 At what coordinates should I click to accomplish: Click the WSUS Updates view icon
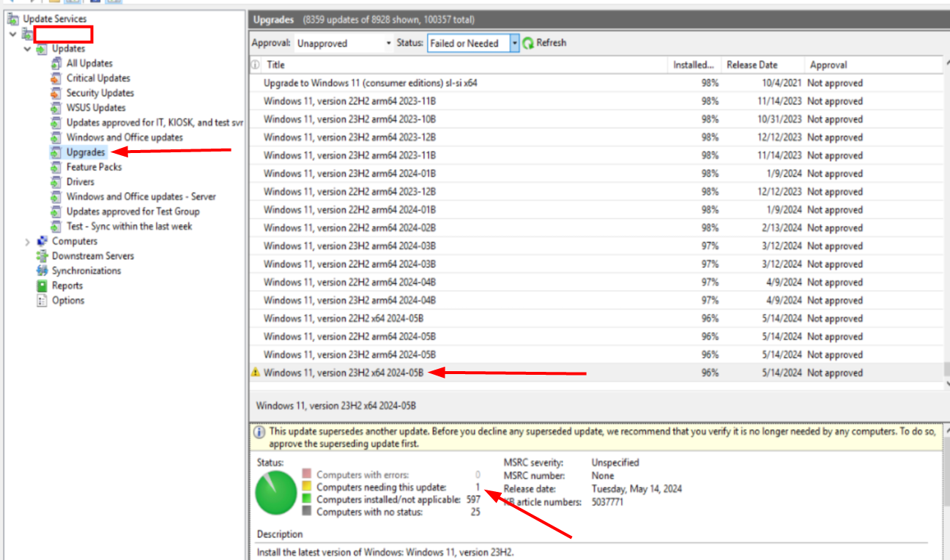pyautogui.click(x=56, y=108)
